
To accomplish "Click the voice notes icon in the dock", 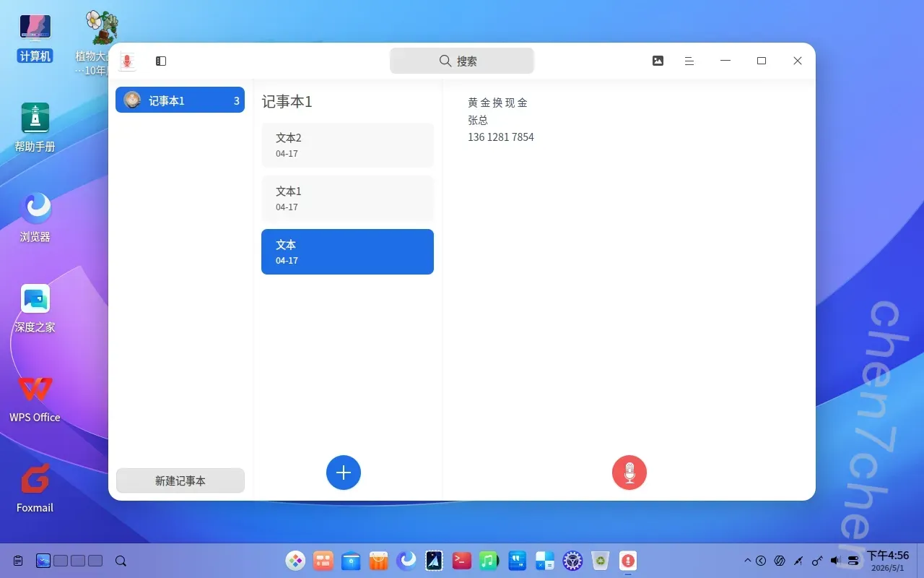I will point(628,561).
